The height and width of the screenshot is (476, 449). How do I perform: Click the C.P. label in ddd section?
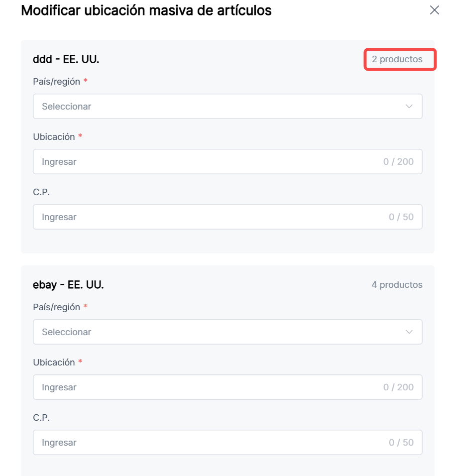[x=41, y=192]
